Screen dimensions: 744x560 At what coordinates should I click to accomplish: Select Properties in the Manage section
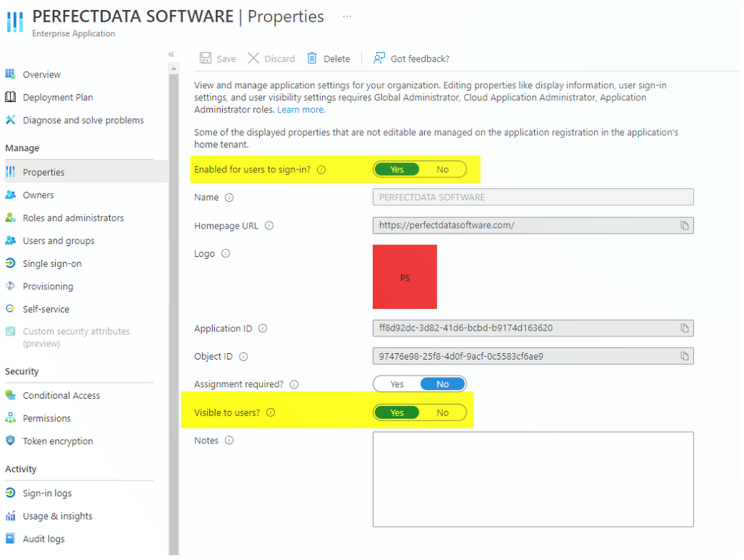click(x=86, y=172)
